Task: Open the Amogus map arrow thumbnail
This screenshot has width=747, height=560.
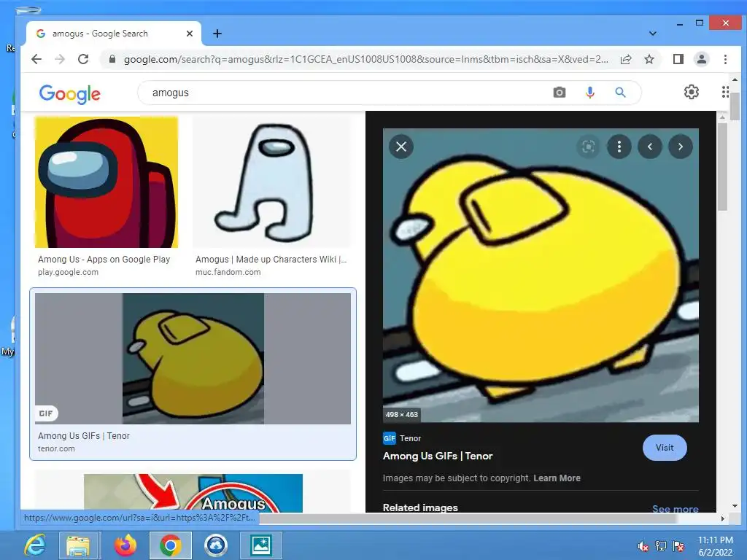Action: tap(193, 493)
